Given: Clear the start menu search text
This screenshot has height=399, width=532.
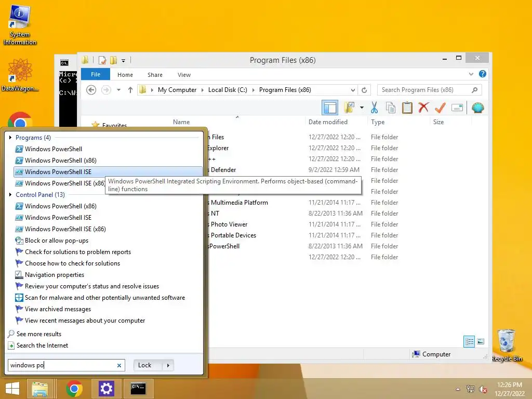Looking at the screenshot, I should pyautogui.click(x=119, y=365).
